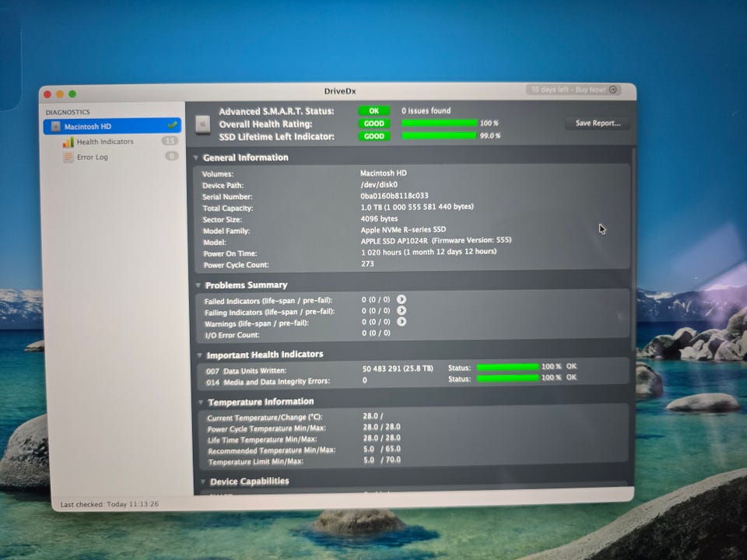This screenshot has height=560, width=747.
Task: Click the Health Indicators count badge 15
Action: 170,141
